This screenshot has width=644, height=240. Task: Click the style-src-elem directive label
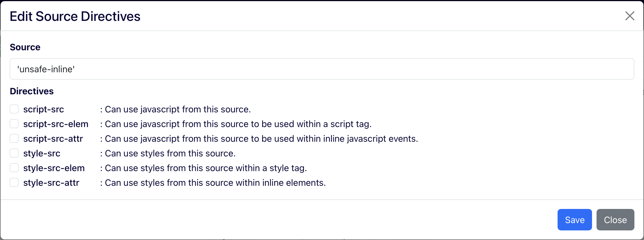click(x=54, y=168)
